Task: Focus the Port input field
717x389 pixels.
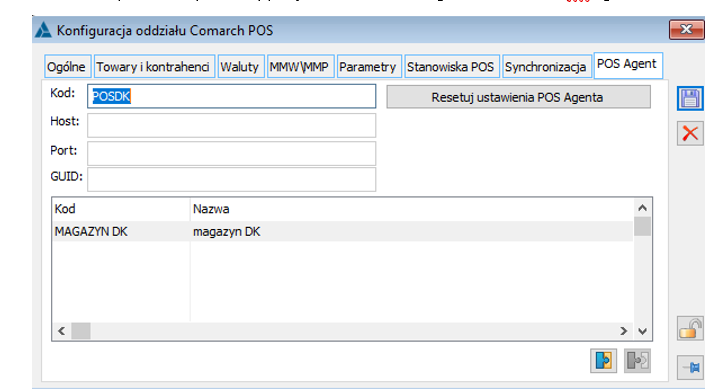Action: pos(232,154)
